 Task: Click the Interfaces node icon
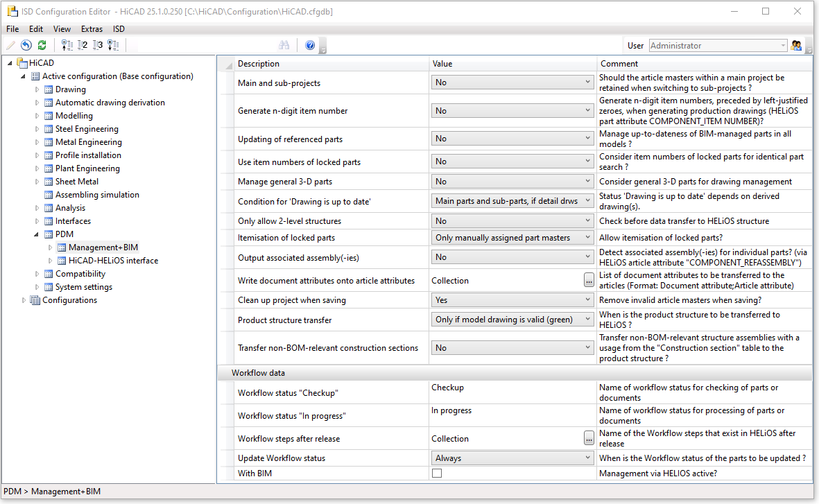point(49,221)
